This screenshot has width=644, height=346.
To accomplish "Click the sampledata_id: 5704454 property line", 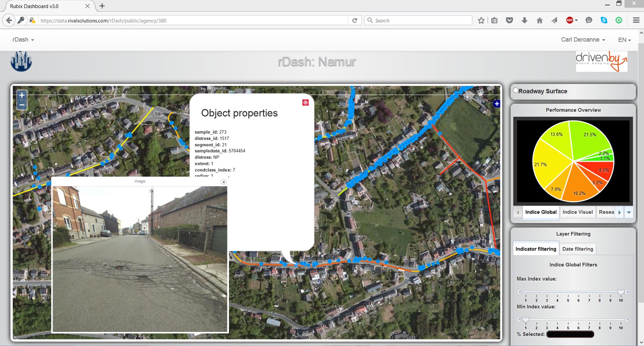I will coord(220,151).
